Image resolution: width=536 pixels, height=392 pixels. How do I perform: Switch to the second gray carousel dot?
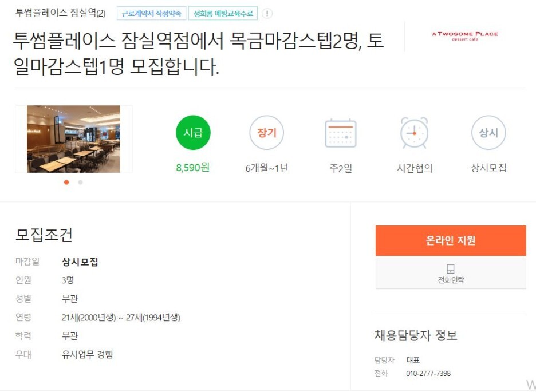80,183
